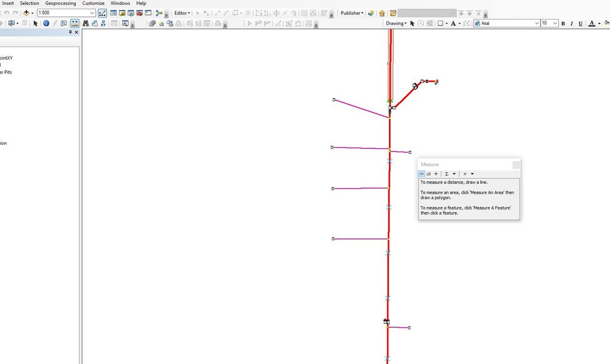Image resolution: width=610 pixels, height=364 pixels.
Task: Open the rectangle shape tool dropdown arrow
Action: (x=446, y=23)
